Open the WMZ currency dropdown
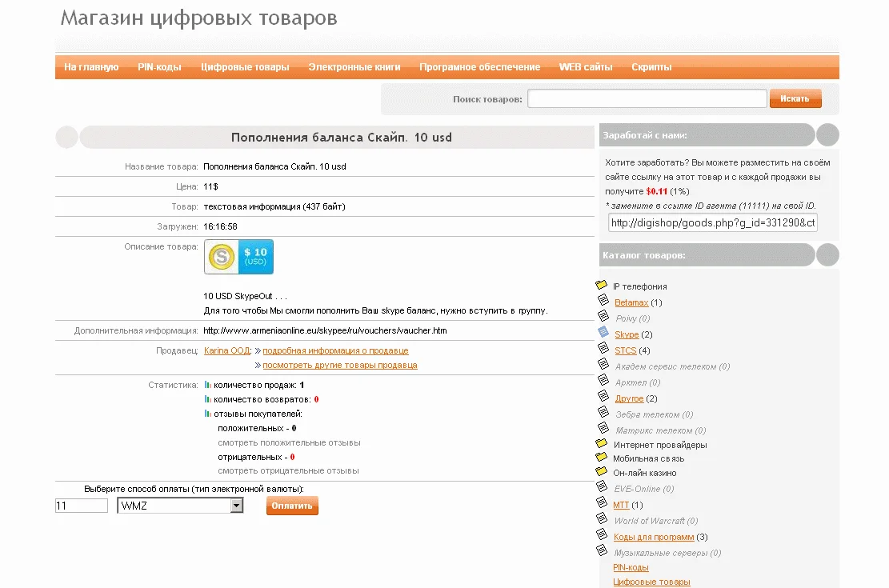This screenshot has height=588, width=889. [x=180, y=506]
